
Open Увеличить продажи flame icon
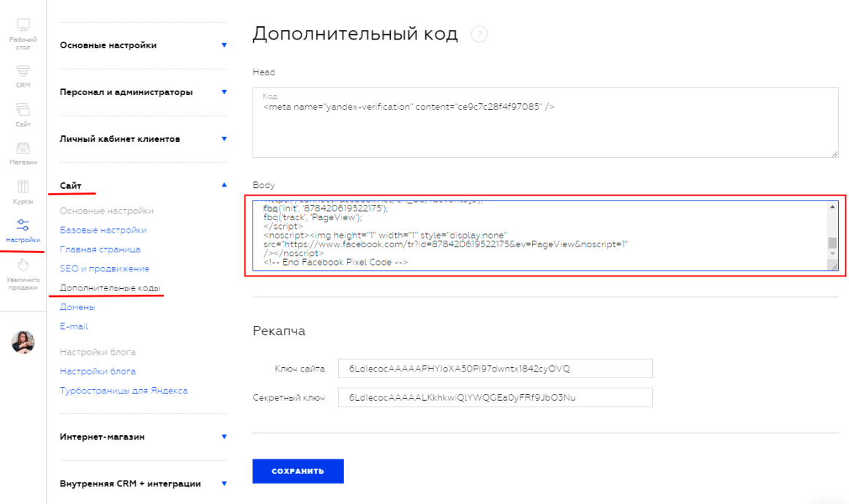(23, 264)
